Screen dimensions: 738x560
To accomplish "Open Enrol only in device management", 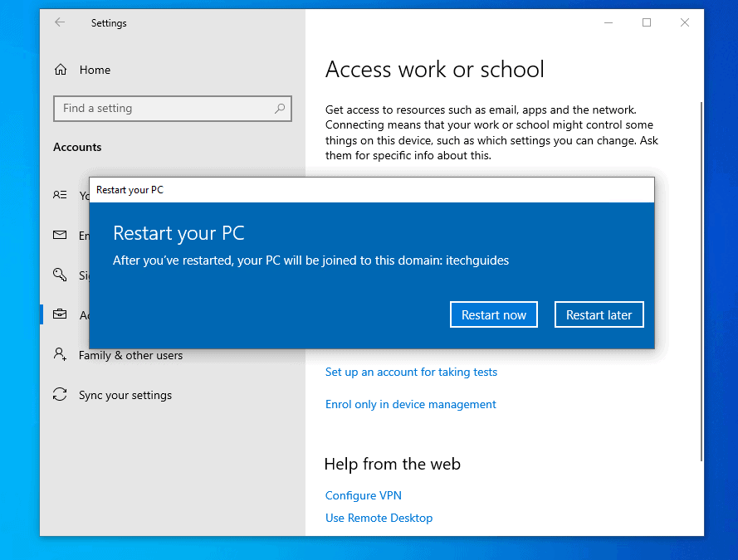I will tap(410, 404).
